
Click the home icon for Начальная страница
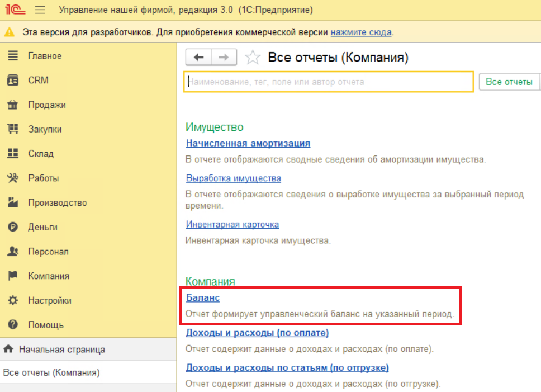point(8,349)
